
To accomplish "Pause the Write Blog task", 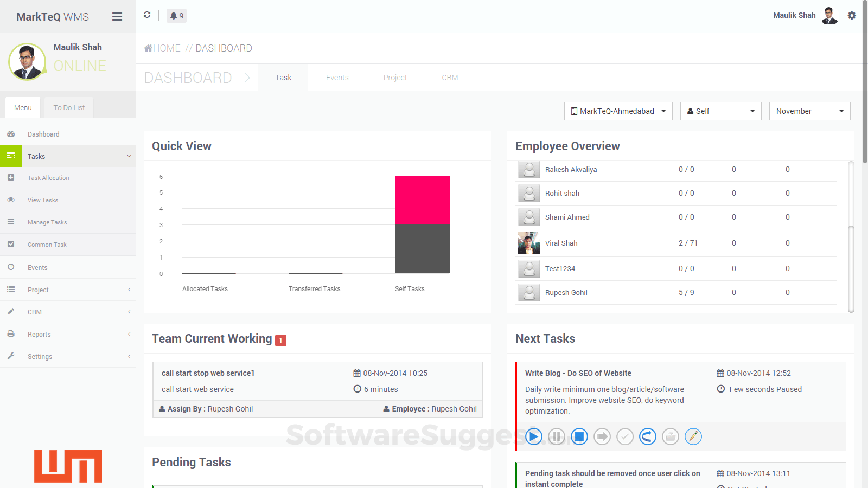I will (x=557, y=436).
